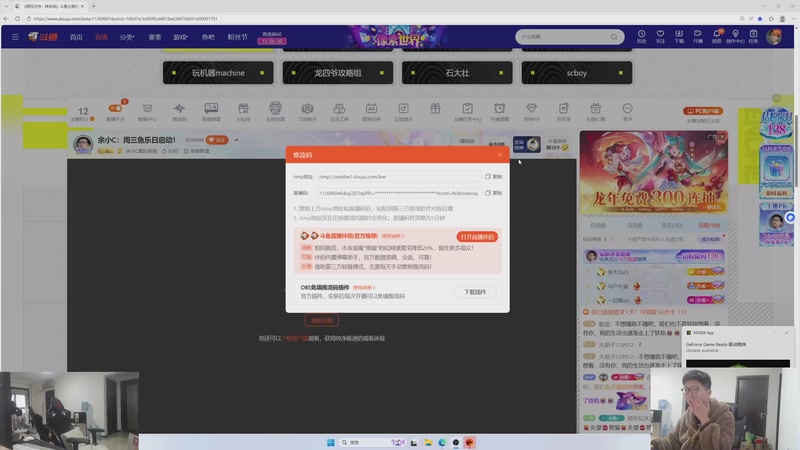800x450 pixels.
Task: Open 赛事 in the navigation bar
Action: (x=155, y=37)
